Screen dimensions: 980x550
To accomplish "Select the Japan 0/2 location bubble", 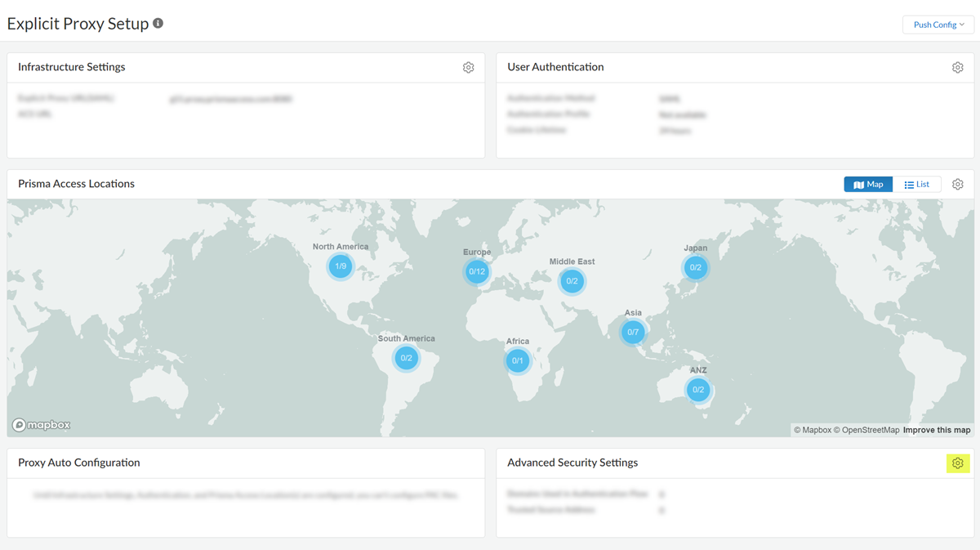I will [695, 267].
